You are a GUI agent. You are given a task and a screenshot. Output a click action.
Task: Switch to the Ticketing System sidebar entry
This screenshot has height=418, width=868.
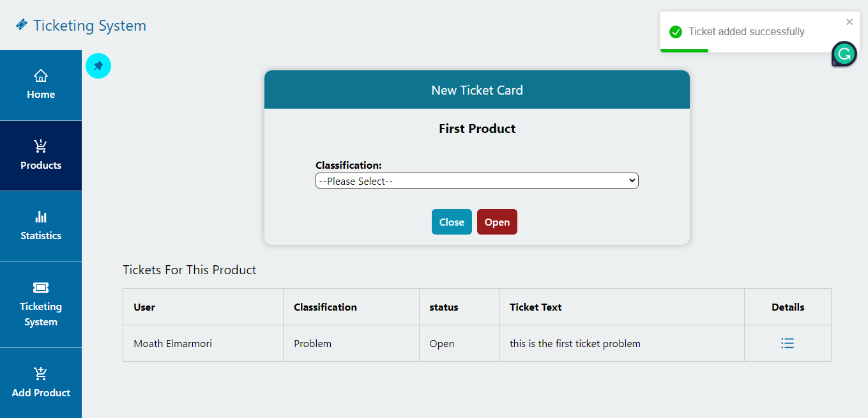(41, 306)
